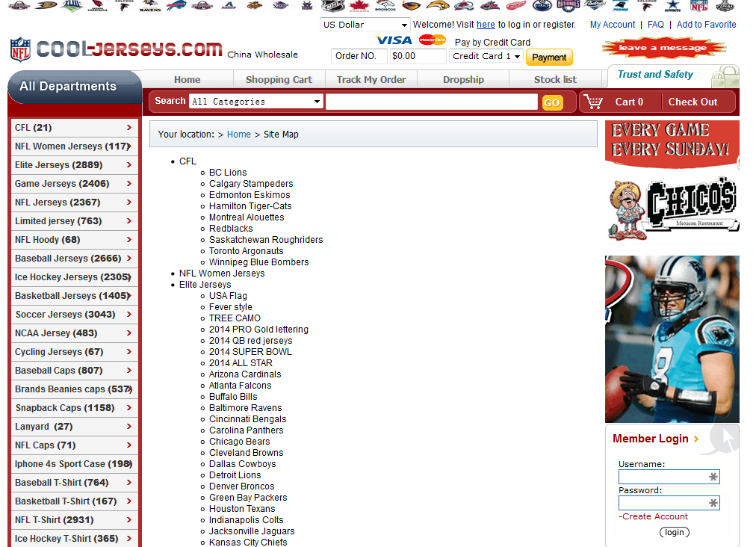This screenshot has width=756, height=547.
Task: Go to the Home nav tab
Action: (187, 80)
